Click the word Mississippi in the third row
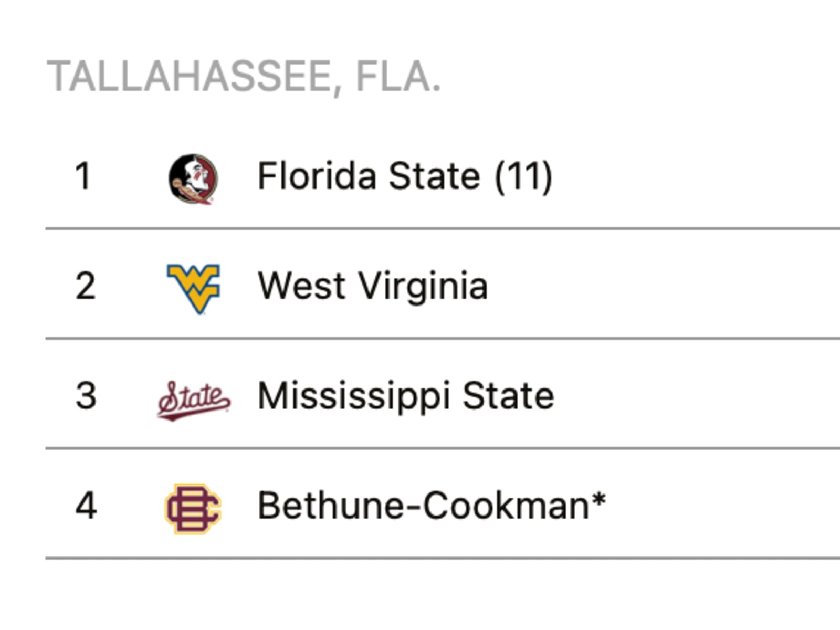The width and height of the screenshot is (840, 630). point(354,397)
